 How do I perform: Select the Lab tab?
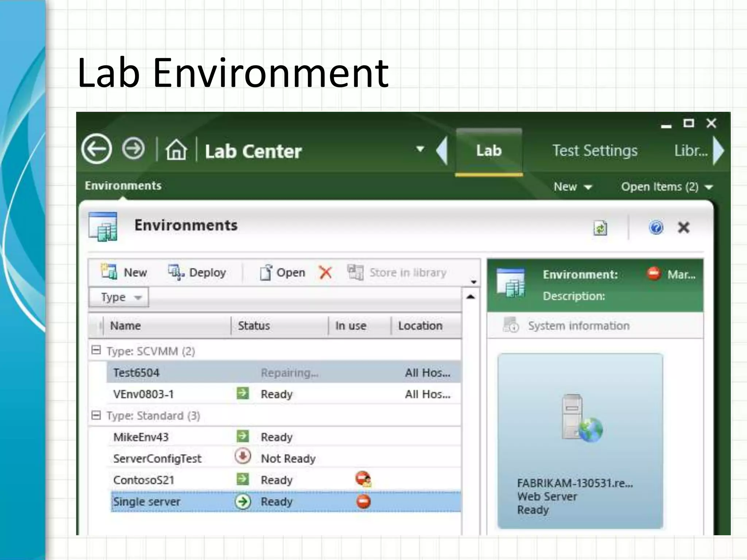click(x=489, y=151)
